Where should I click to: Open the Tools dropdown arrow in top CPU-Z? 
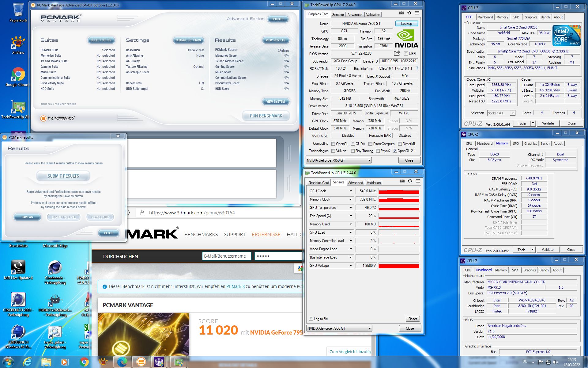click(x=533, y=123)
